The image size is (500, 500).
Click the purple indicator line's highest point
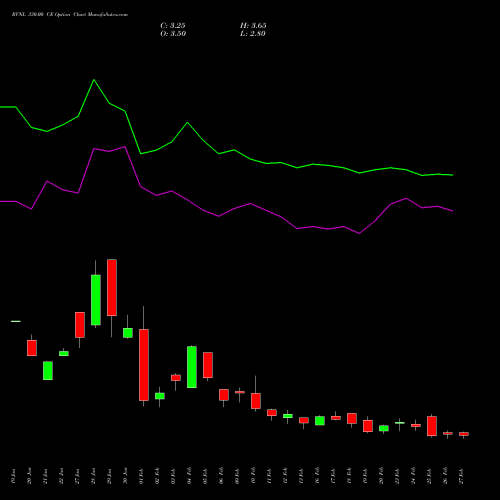point(125,147)
